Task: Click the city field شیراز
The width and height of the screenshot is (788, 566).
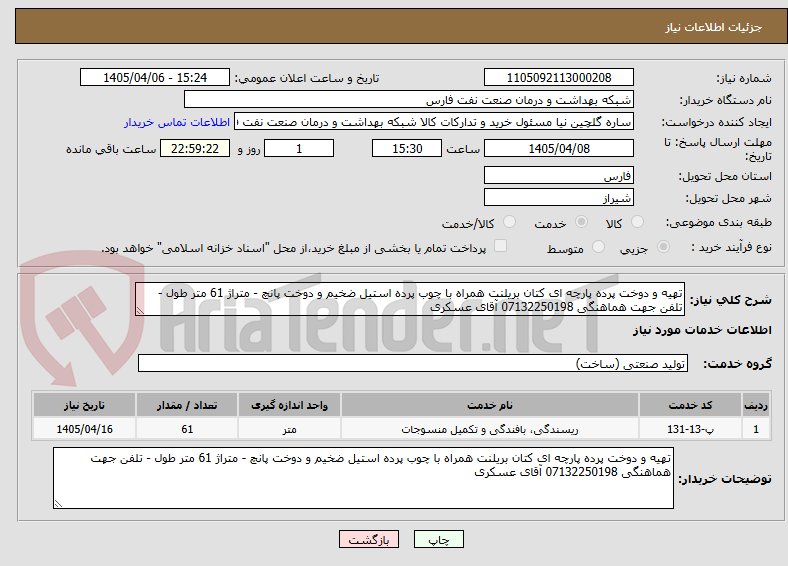Action: coord(558,197)
